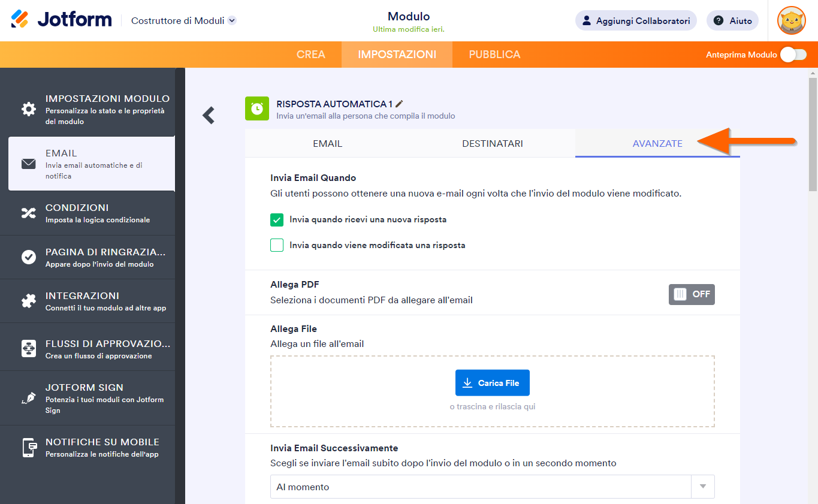Image resolution: width=818 pixels, height=504 pixels.
Task: Open the 'Al momento' dropdown
Action: click(492, 487)
